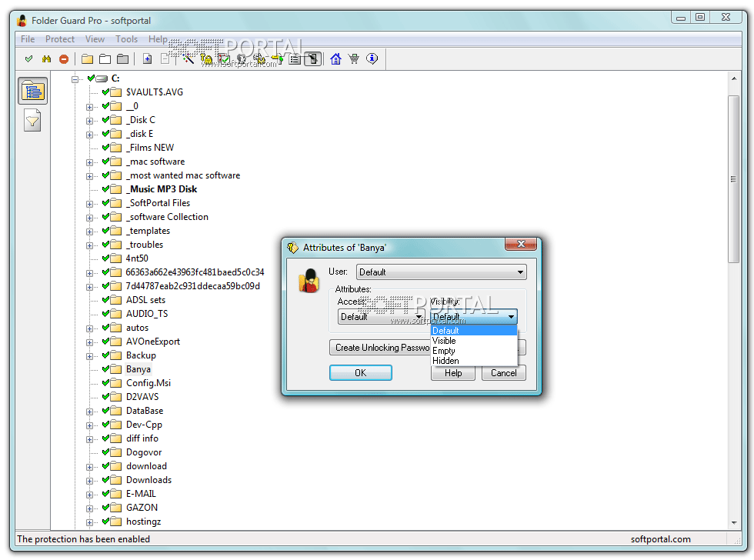This screenshot has width=754, height=560.
Task: Click the folder icon beside Dev-Cpp
Action: tap(116, 425)
